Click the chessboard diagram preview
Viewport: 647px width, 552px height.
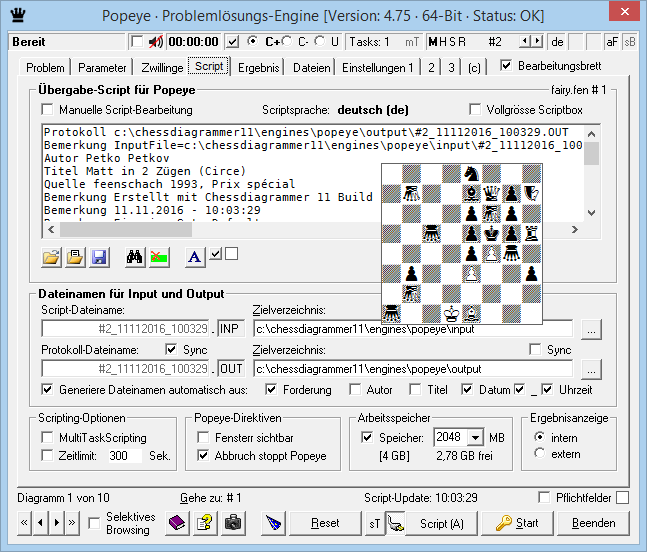coord(462,244)
